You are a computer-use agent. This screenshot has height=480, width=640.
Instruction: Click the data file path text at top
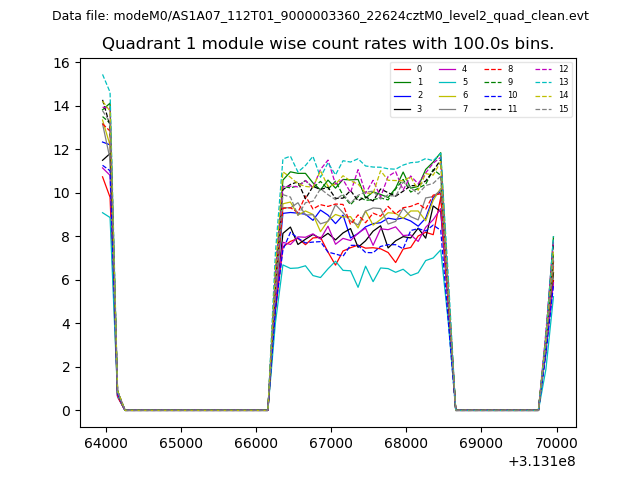tap(320, 16)
